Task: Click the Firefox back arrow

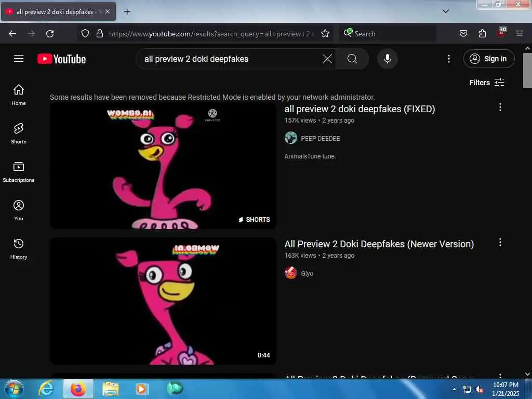Action: coord(12,34)
